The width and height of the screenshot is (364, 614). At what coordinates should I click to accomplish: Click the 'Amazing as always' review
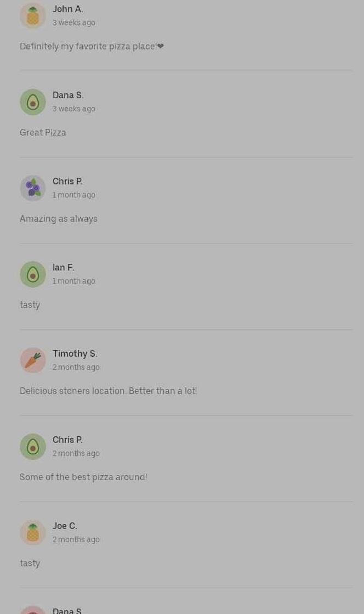tap(58, 218)
